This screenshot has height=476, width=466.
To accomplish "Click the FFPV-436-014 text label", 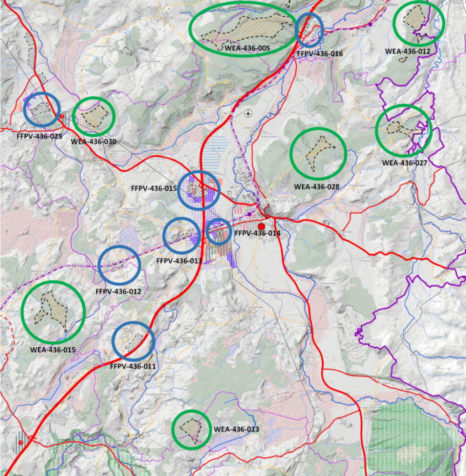I will 258,233.
